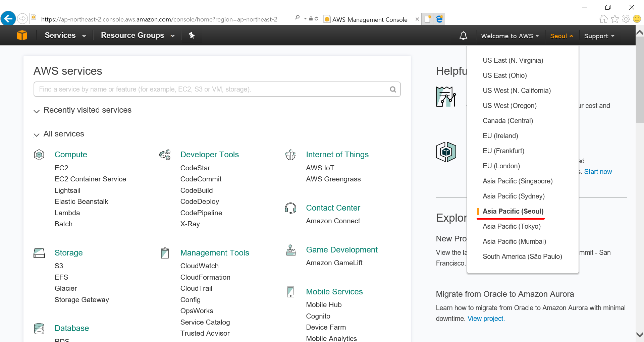Viewport: 644px width, 342px height.
Task: Click the Game Development joystick icon
Action: pyautogui.click(x=291, y=250)
